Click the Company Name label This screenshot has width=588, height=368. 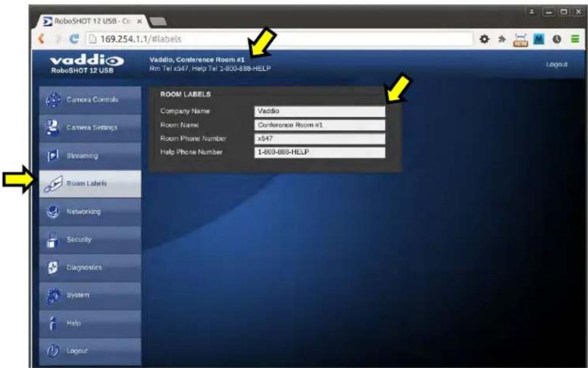[185, 111]
